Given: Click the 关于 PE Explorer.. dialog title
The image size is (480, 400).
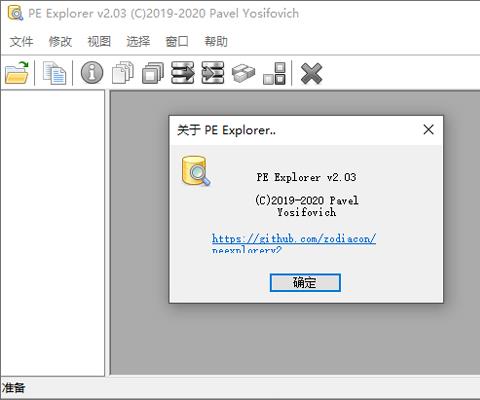Looking at the screenshot, I should [226, 130].
